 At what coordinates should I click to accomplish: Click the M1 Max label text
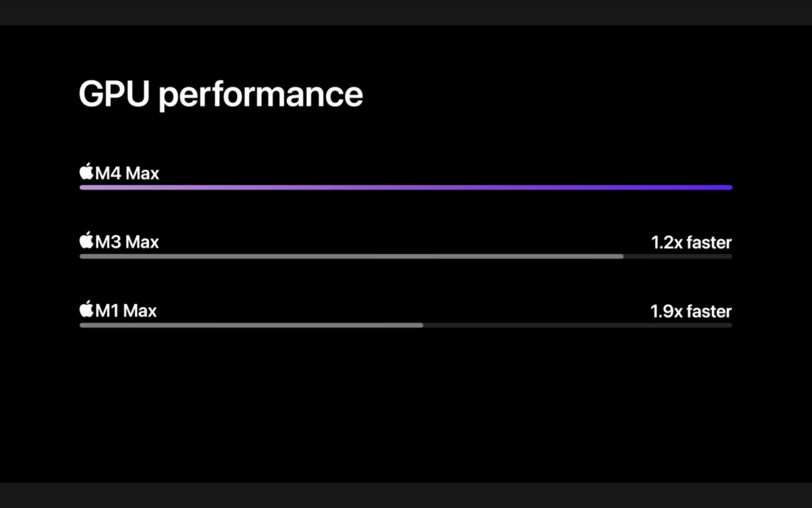tap(126, 310)
